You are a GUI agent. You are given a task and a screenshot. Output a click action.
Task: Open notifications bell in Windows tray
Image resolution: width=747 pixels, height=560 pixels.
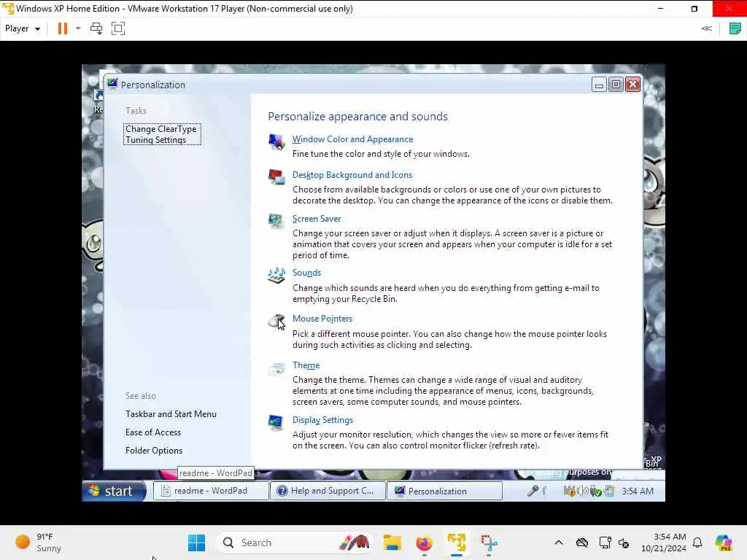(x=697, y=542)
